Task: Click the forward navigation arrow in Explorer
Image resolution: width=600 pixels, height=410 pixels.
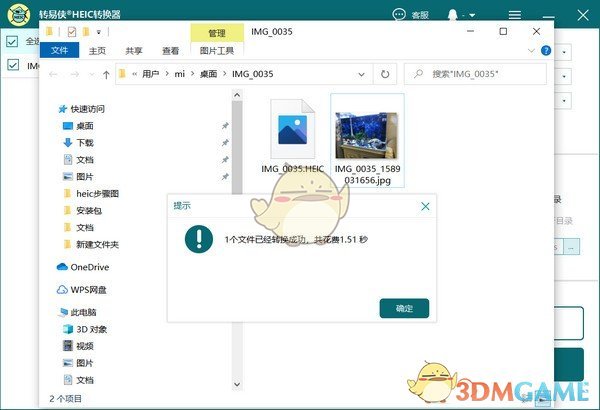Action: pos(75,74)
